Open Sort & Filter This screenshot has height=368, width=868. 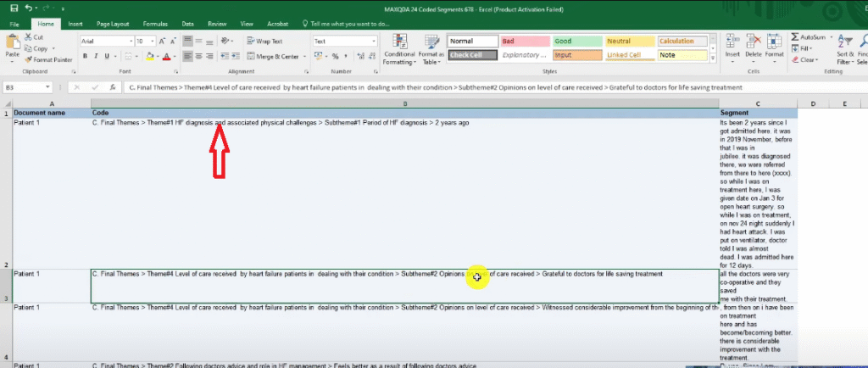point(845,49)
